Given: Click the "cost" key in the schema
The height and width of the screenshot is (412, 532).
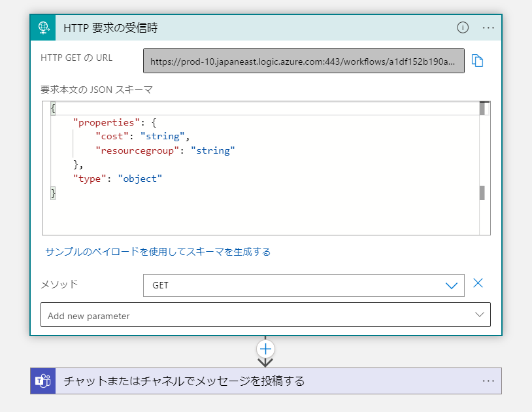Looking at the screenshot, I should click(x=112, y=137).
